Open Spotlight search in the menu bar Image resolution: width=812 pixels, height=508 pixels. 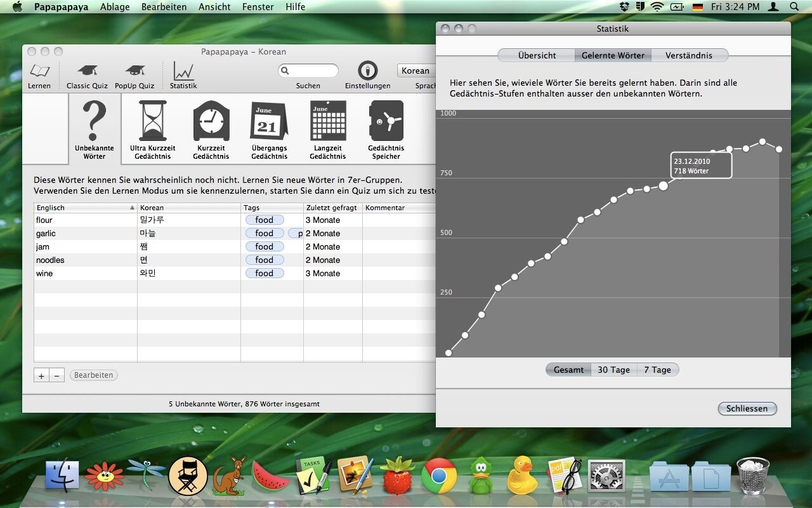pyautogui.click(x=794, y=7)
